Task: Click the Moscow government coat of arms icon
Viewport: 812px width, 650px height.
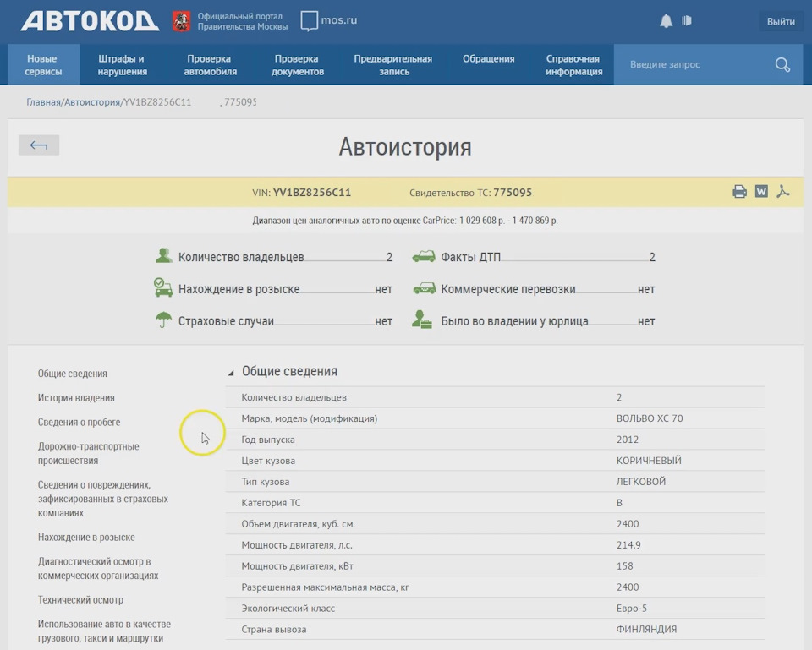Action: [x=181, y=21]
